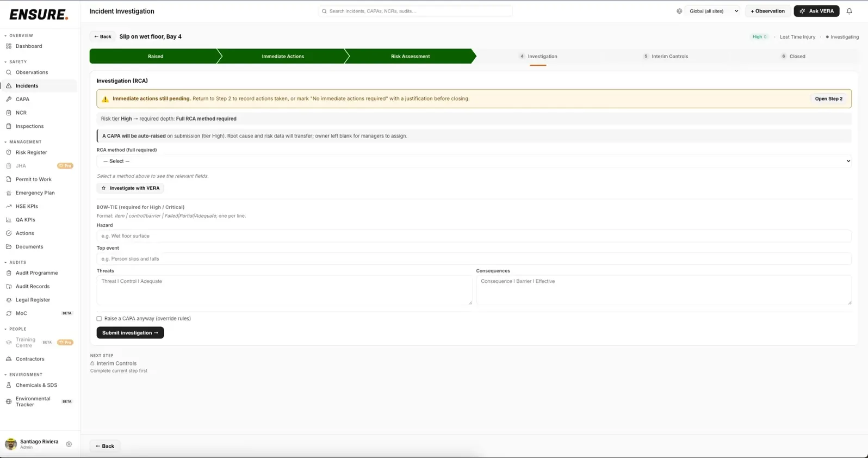This screenshot has width=868, height=458.
Task: Select the Closed step tab
Action: pos(793,56)
